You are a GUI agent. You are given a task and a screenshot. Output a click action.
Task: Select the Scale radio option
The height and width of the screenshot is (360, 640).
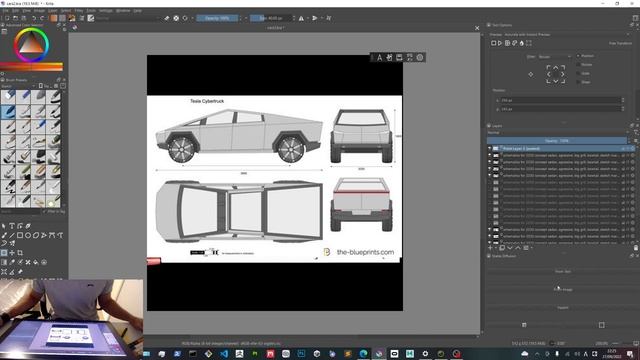tap(578, 73)
